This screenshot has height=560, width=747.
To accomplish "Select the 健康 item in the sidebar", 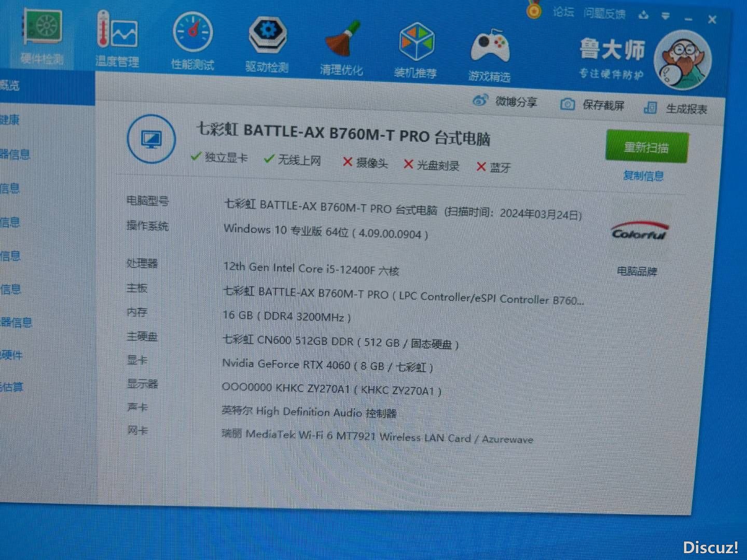I will tap(9, 120).
